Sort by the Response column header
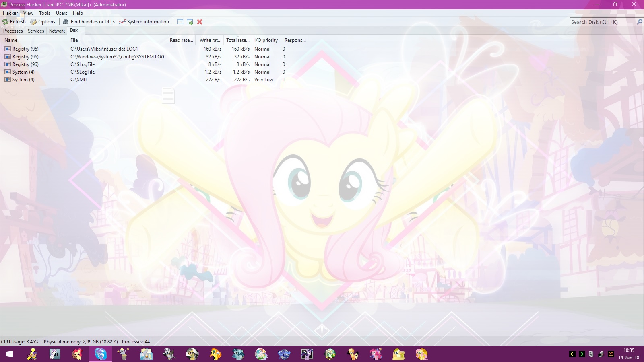 (295, 40)
